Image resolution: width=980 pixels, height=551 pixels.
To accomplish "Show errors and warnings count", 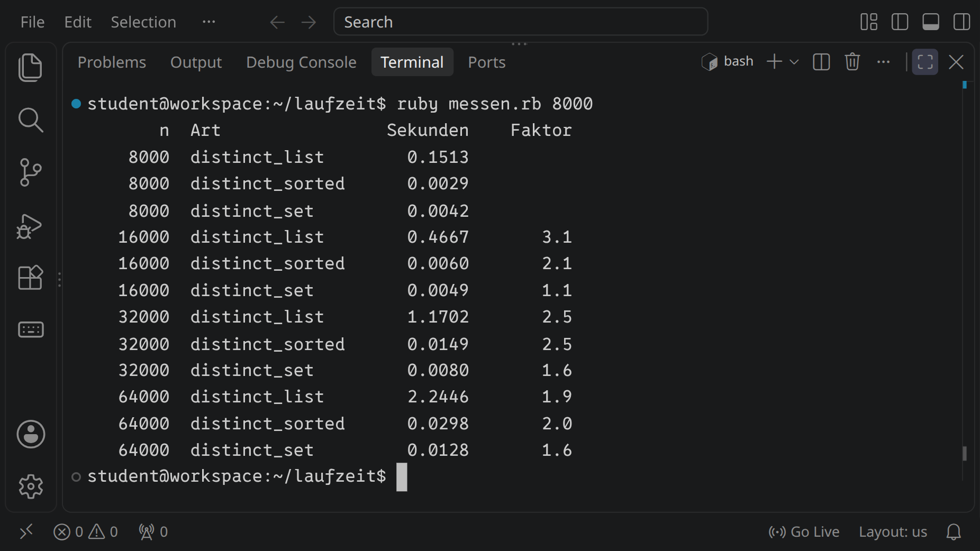I will point(86,531).
